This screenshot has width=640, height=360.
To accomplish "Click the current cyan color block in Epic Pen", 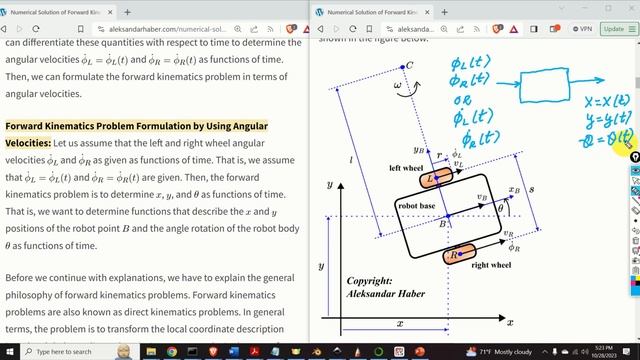I will (x=636, y=290).
